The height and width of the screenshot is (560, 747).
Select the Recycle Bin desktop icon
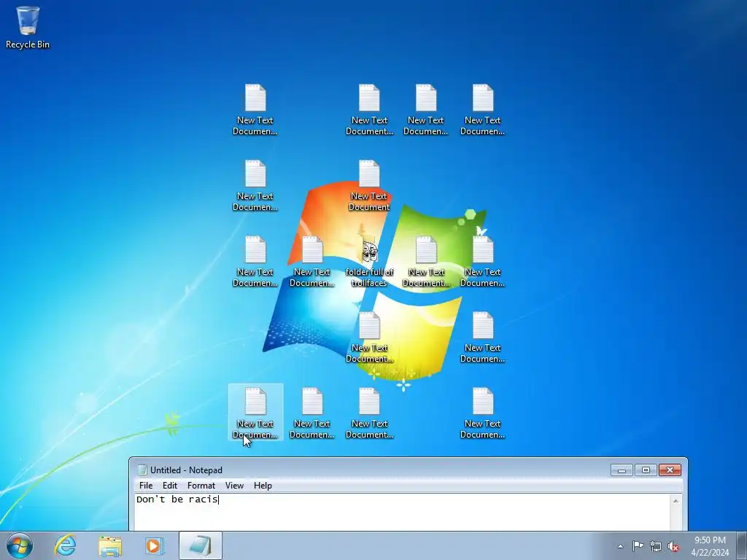coord(28,27)
